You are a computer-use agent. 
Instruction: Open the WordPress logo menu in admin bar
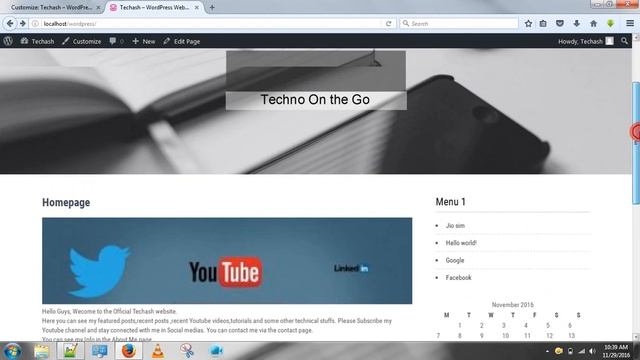click(8, 41)
